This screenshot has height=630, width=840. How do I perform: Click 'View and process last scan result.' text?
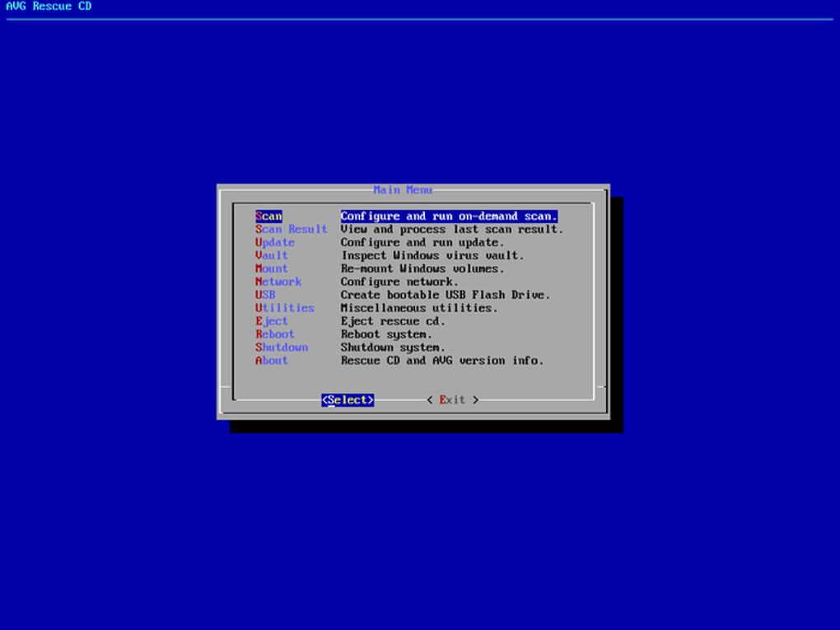tap(452, 229)
